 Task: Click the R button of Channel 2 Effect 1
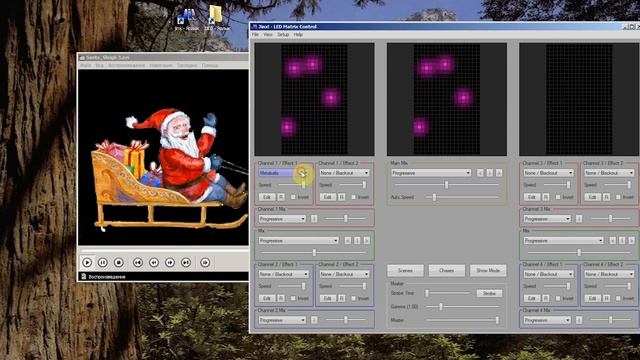click(x=281, y=298)
